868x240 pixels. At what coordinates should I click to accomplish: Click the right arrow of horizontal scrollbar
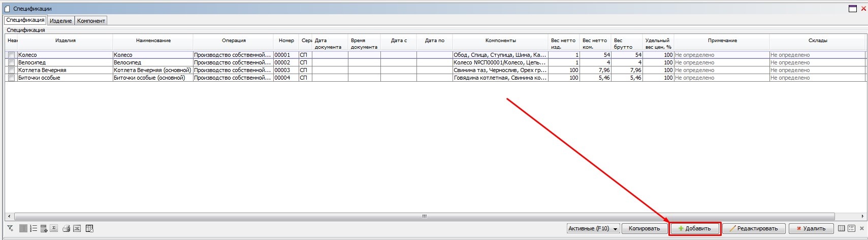coord(862,216)
